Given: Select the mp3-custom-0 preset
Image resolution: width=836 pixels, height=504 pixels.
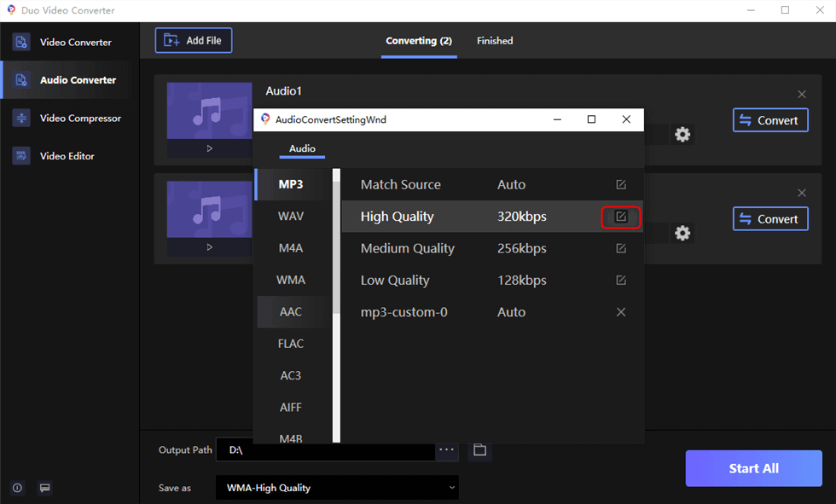Looking at the screenshot, I should (x=491, y=312).
